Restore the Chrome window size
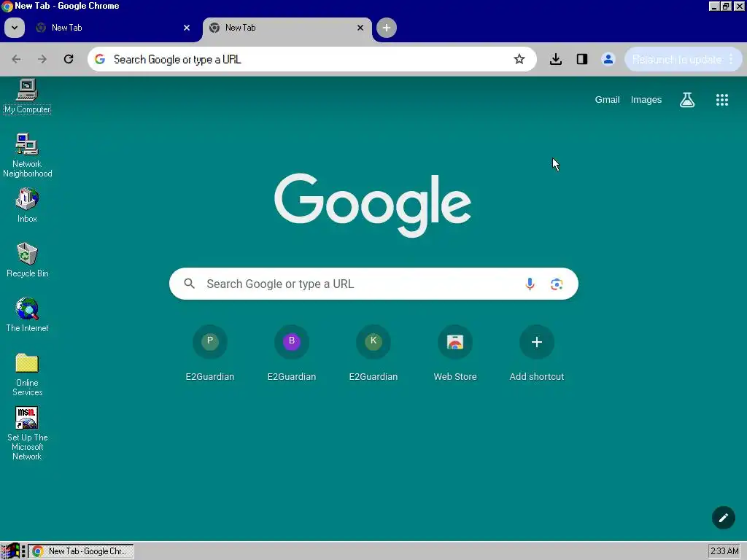This screenshot has width=747, height=560. pyautogui.click(x=726, y=6)
